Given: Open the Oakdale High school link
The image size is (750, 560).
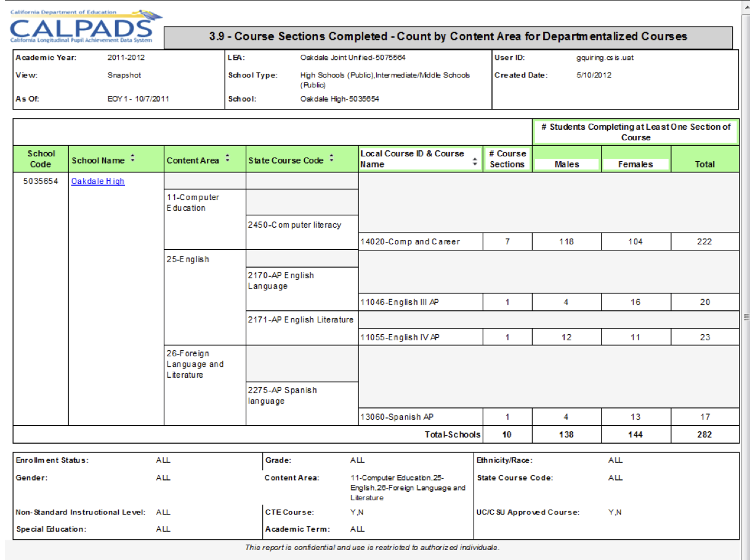Looking at the screenshot, I should point(98,181).
